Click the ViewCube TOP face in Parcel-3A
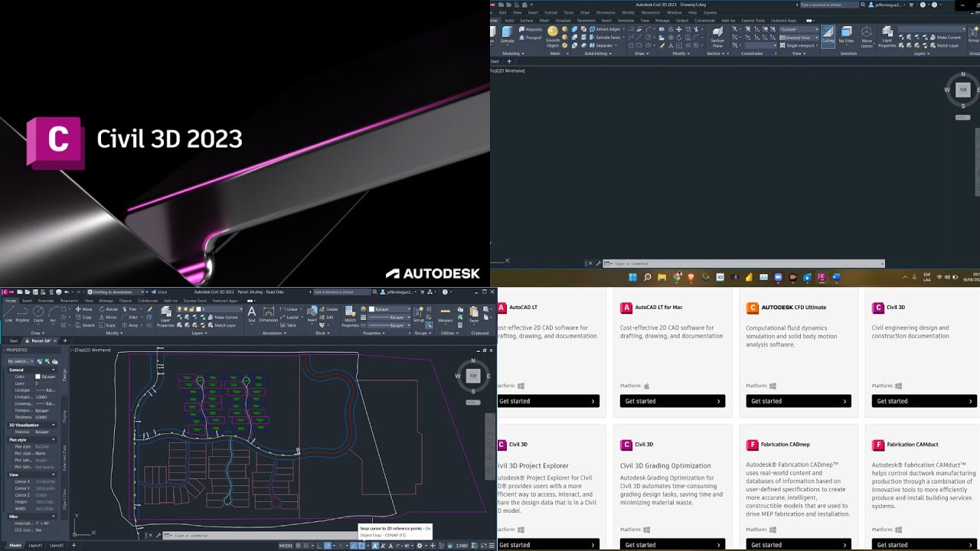980x551 pixels. pos(473,376)
